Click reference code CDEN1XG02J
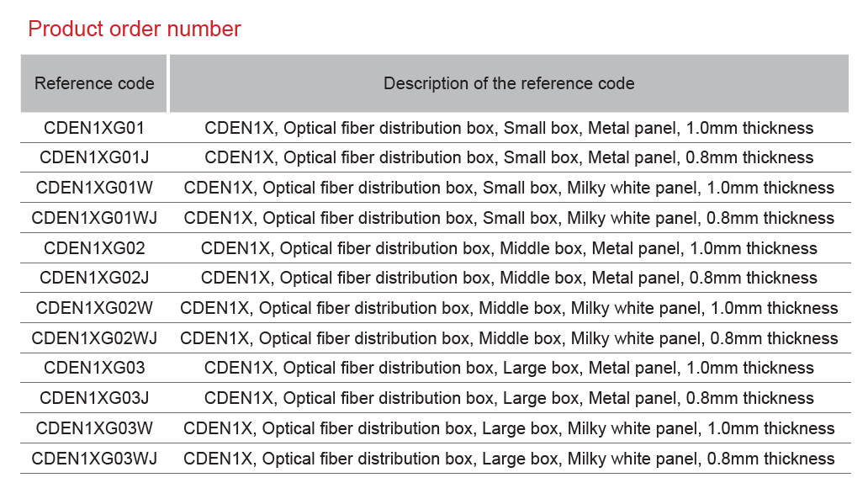 coord(94,278)
